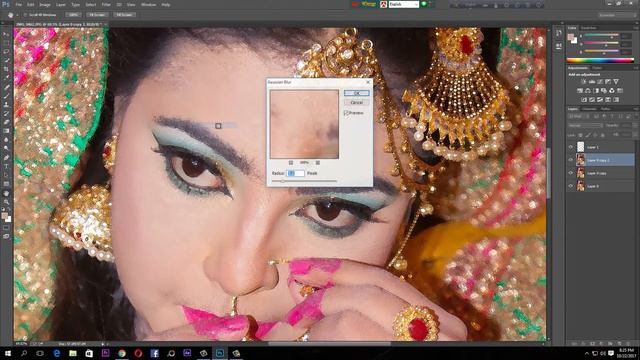Add a Levels adjustment
This screenshot has height=360, width=640.
(592, 82)
